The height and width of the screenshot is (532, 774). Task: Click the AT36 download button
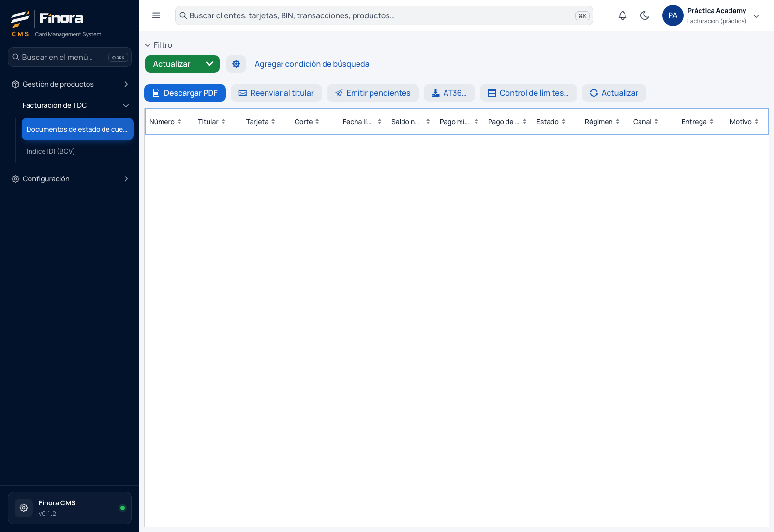[449, 93]
